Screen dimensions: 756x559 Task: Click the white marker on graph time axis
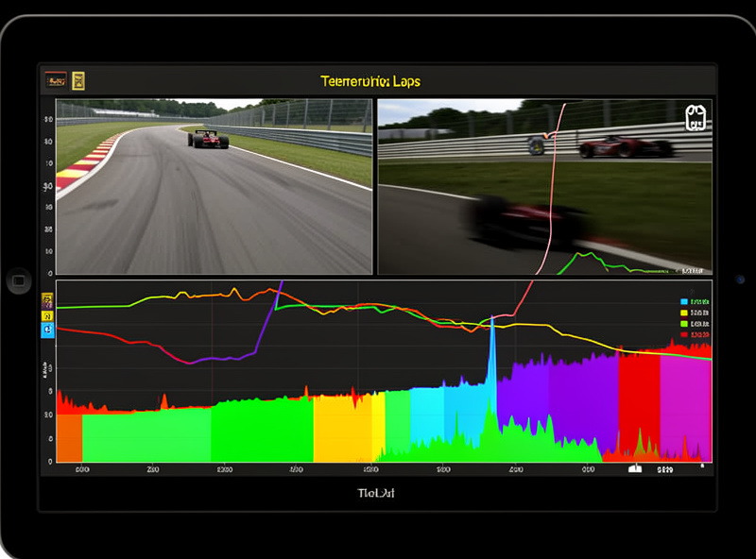point(635,468)
